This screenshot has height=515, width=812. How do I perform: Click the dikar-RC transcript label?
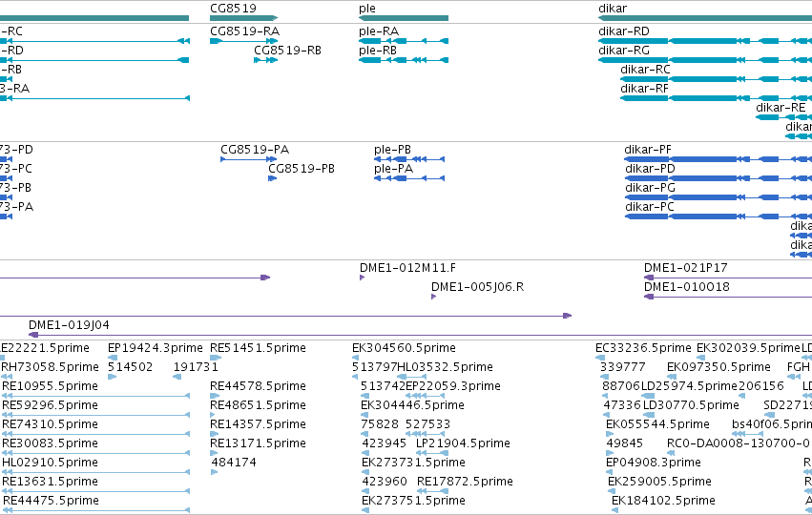click(645, 70)
